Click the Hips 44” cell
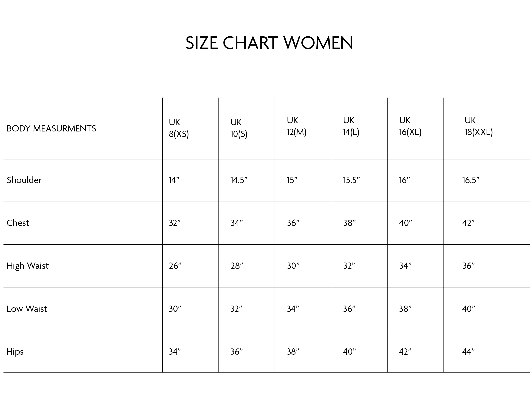Image resolution: width=532 pixels, height=411 pixels. (x=468, y=352)
